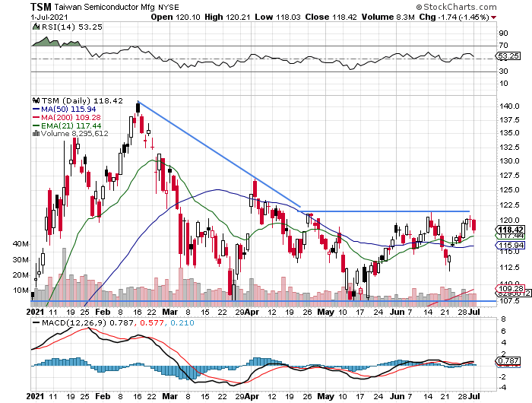Click the MA(200) red line swatch
The image size is (532, 403).
pos(36,117)
